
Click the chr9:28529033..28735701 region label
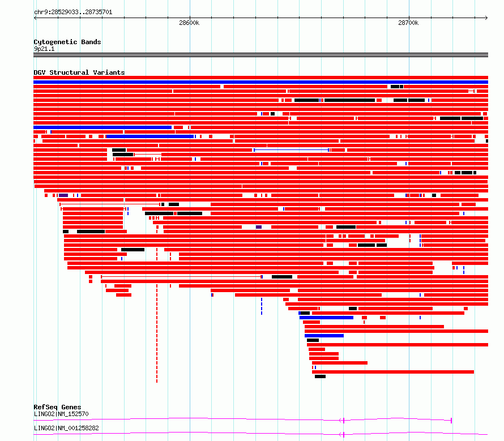pos(73,12)
